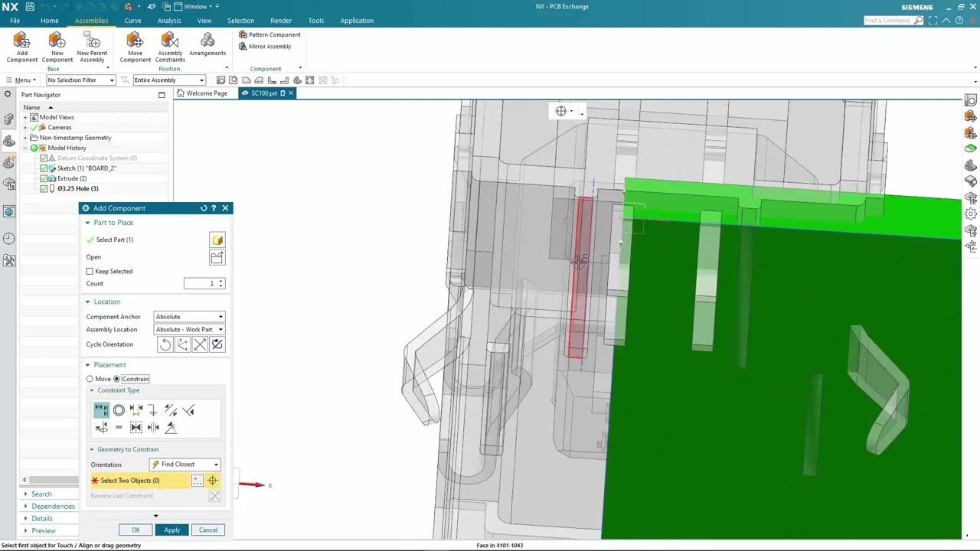Switch to the Home ribbon tab

click(49, 21)
